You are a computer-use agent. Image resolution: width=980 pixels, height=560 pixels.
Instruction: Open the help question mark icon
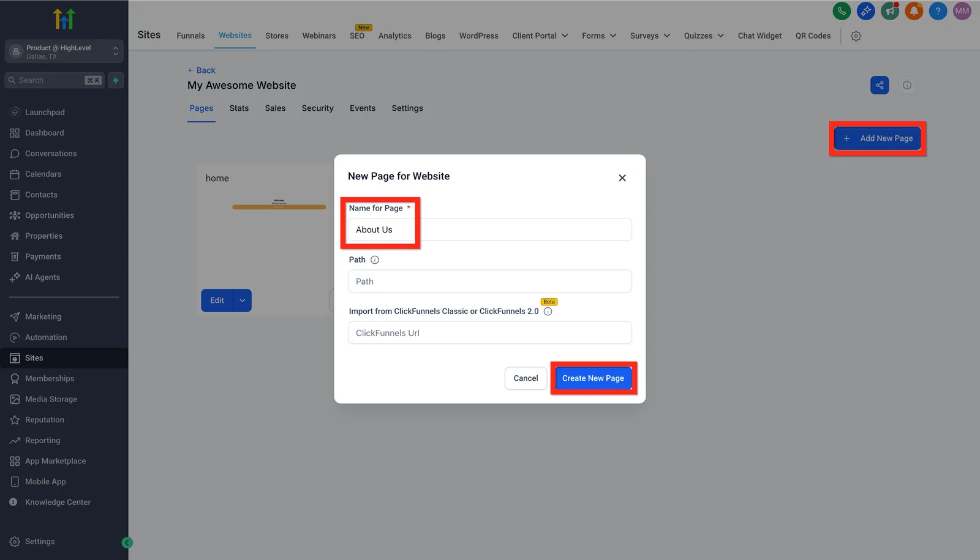[x=938, y=11]
